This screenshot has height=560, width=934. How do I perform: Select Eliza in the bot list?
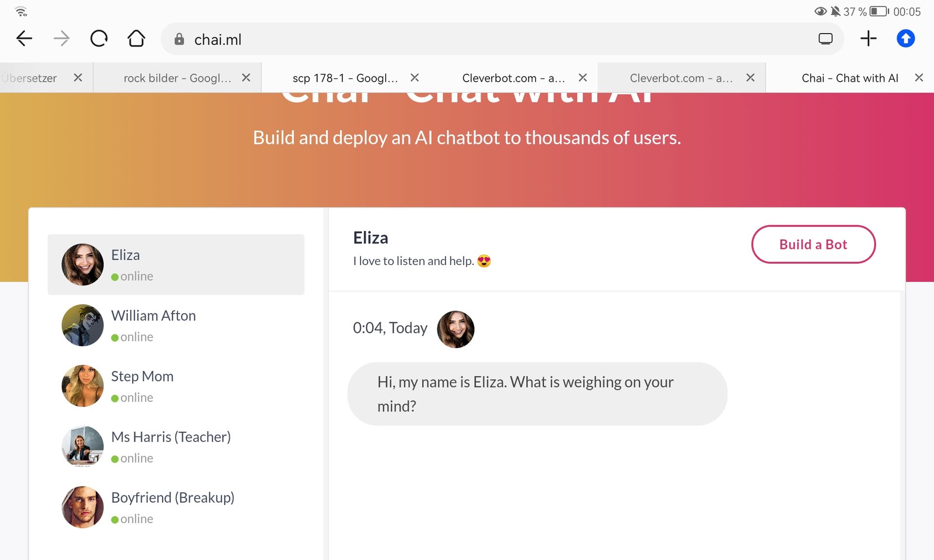176,264
